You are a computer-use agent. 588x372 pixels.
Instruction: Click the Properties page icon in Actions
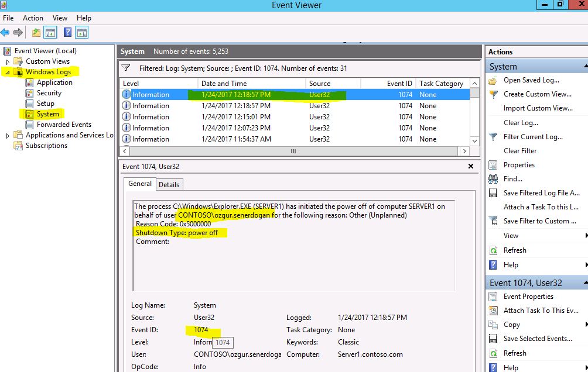493,165
